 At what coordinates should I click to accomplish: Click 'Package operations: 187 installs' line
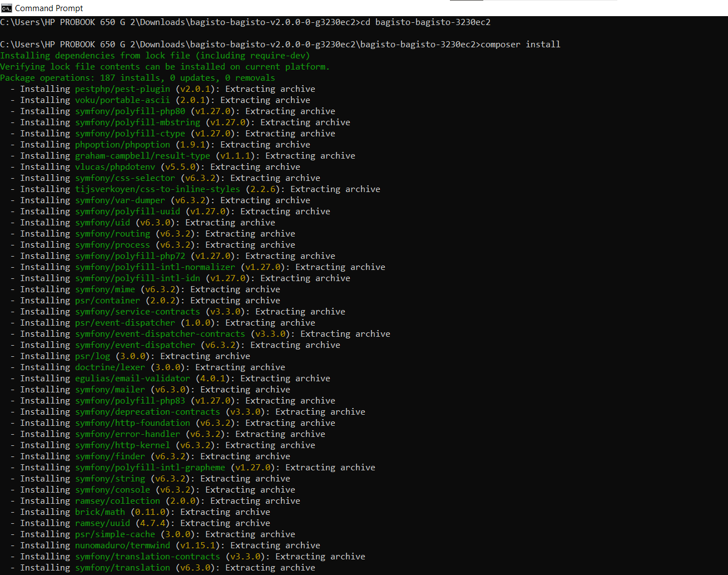click(137, 78)
